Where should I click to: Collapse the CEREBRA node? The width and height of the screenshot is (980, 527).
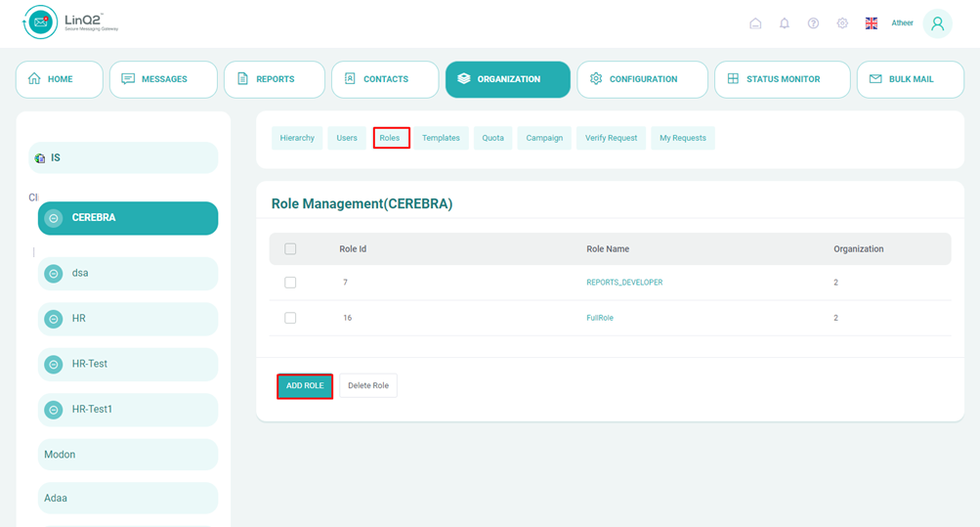tap(54, 218)
